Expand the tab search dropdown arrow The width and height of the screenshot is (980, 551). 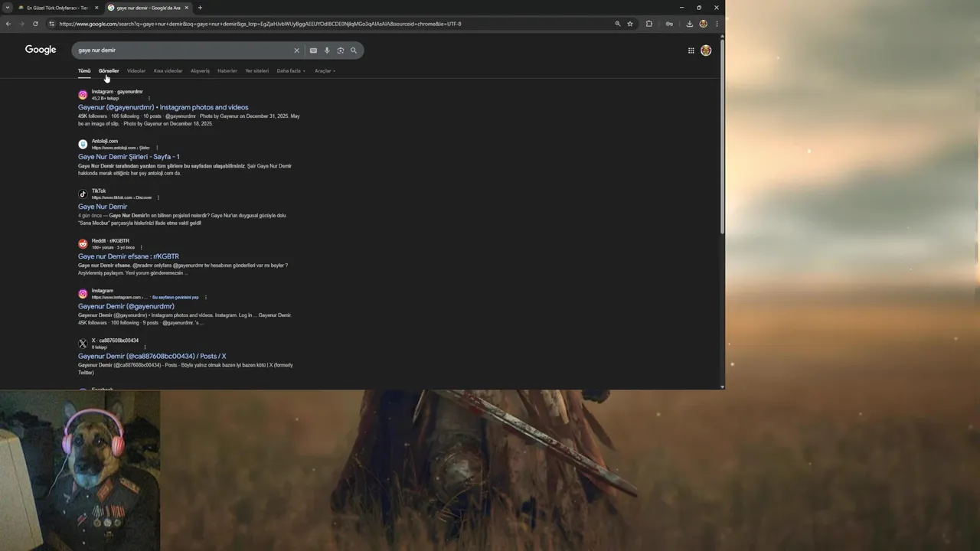pos(8,8)
